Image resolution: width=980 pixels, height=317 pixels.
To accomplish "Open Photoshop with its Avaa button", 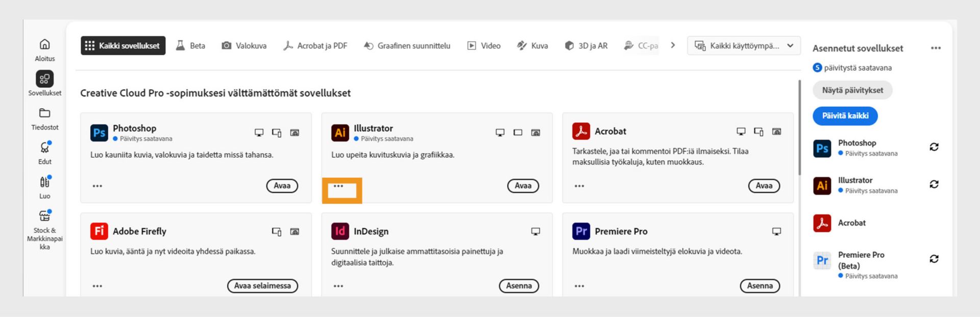I will coord(282,186).
